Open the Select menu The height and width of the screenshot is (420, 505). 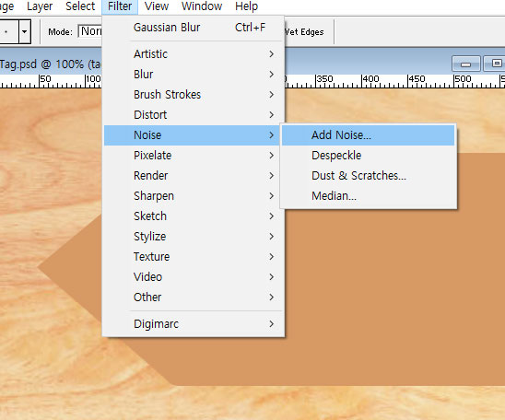[80, 6]
